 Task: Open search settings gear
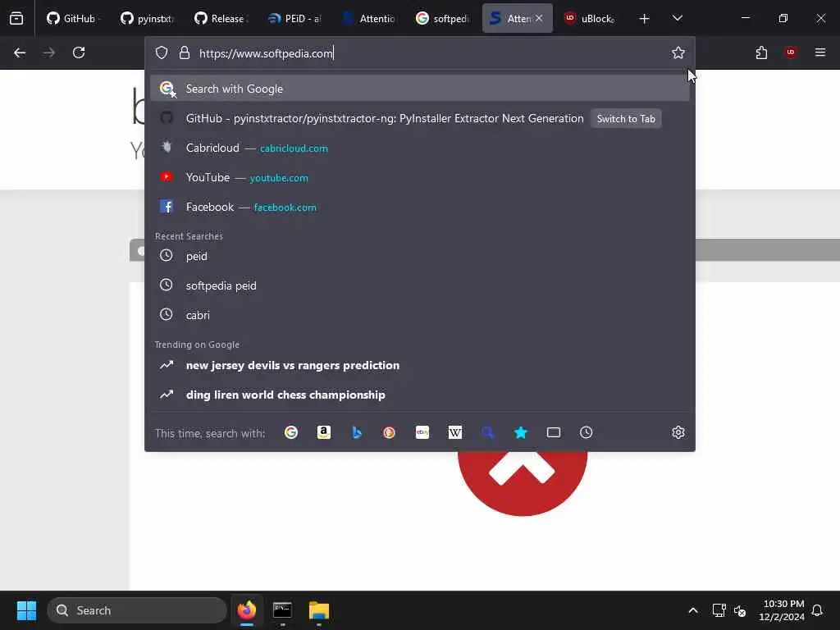point(678,432)
